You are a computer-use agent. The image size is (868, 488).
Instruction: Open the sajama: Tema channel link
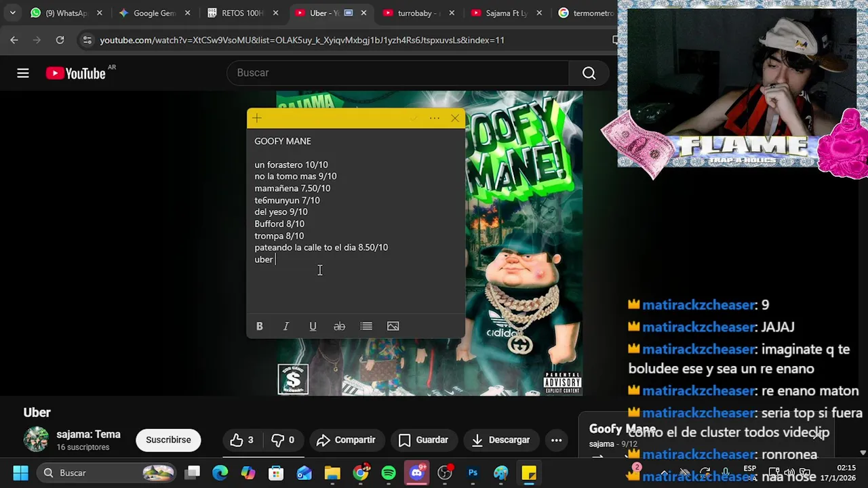click(89, 434)
